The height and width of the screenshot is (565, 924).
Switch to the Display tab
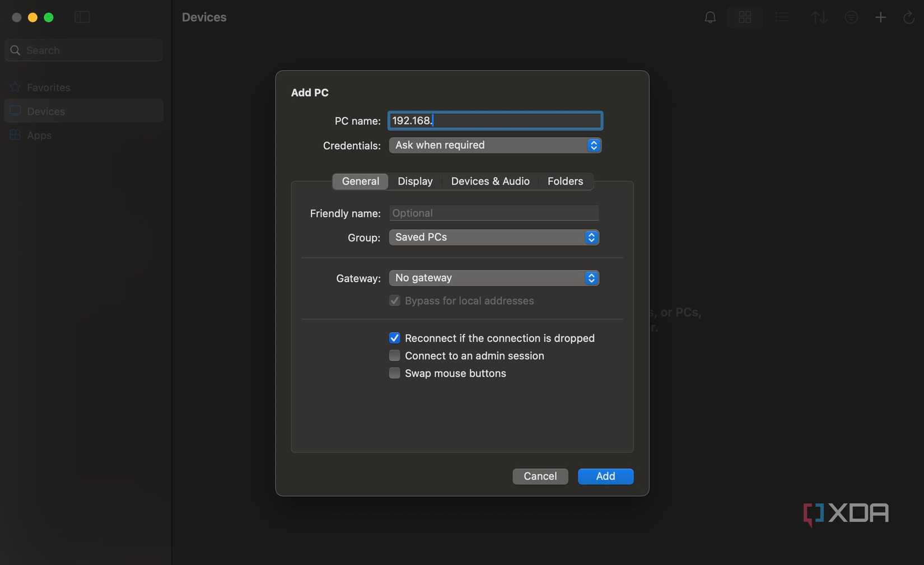414,181
